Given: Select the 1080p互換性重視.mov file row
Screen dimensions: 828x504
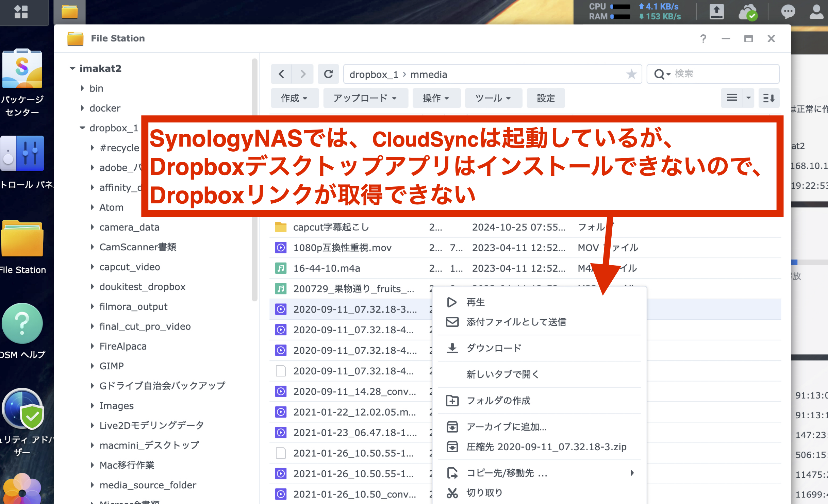Looking at the screenshot, I should (x=342, y=248).
